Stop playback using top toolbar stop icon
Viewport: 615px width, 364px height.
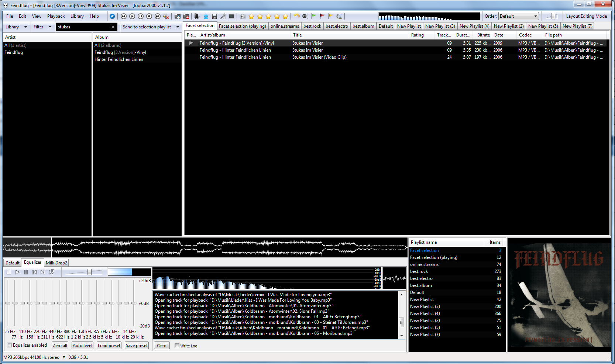pos(149,16)
